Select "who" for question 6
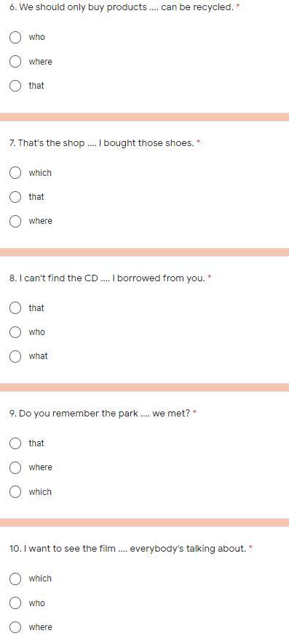The image size is (289, 644). (15, 37)
